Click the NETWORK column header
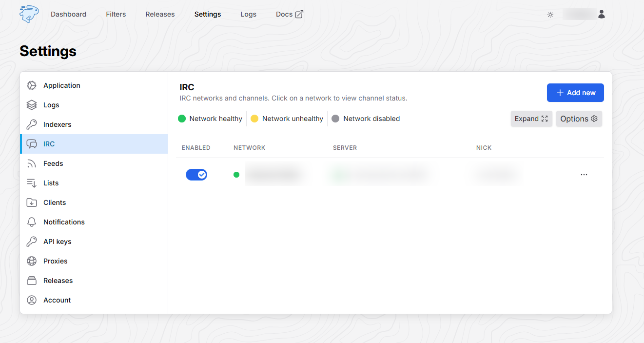 point(250,148)
